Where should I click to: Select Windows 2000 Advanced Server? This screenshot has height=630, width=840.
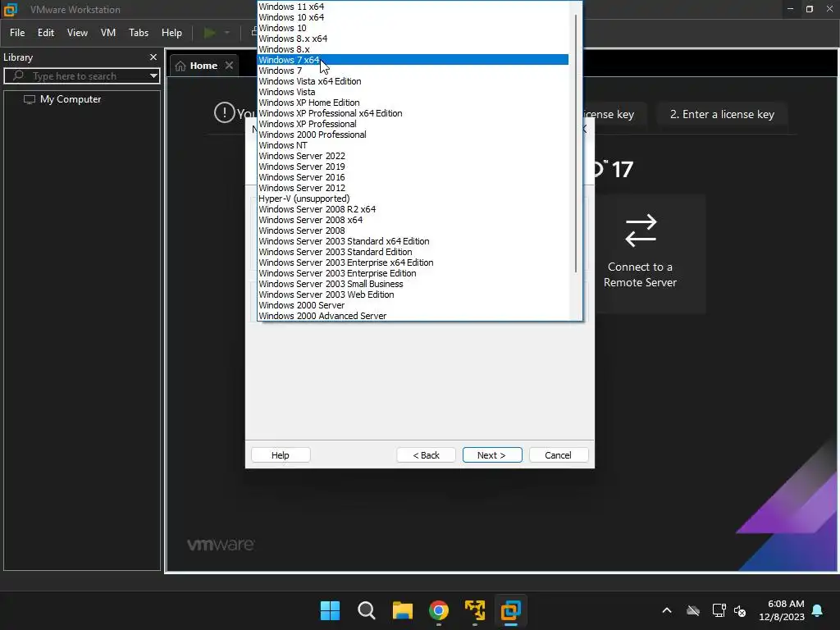(413, 316)
